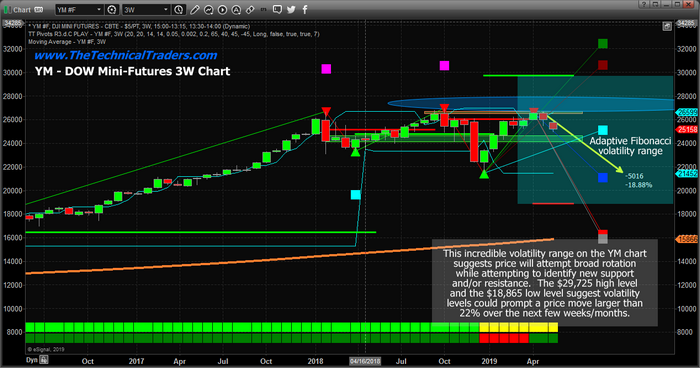Screen dimensions: 700x368
Task: Click the 2019 time axis label
Action: pyautogui.click(x=489, y=361)
